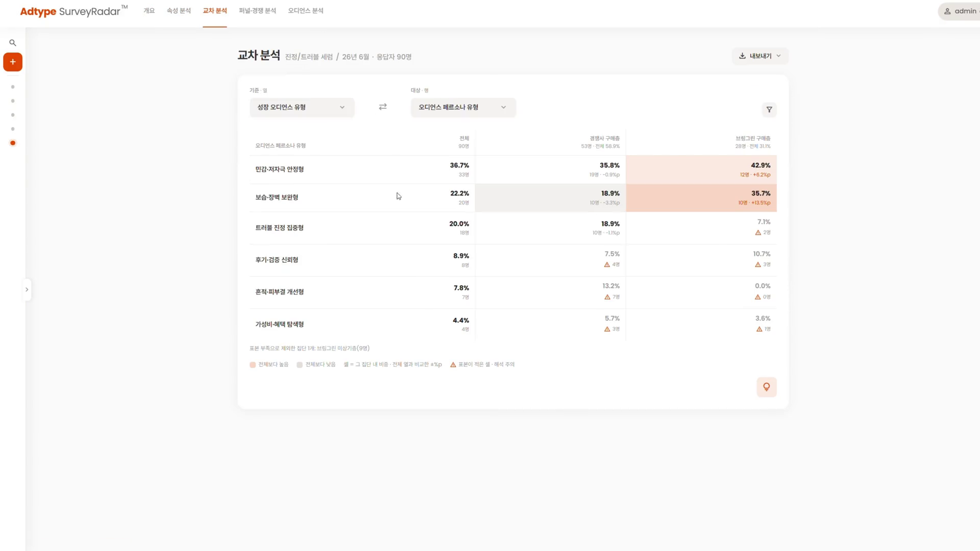
Task: Select the active orange dot in the sidebar
Action: click(x=13, y=143)
